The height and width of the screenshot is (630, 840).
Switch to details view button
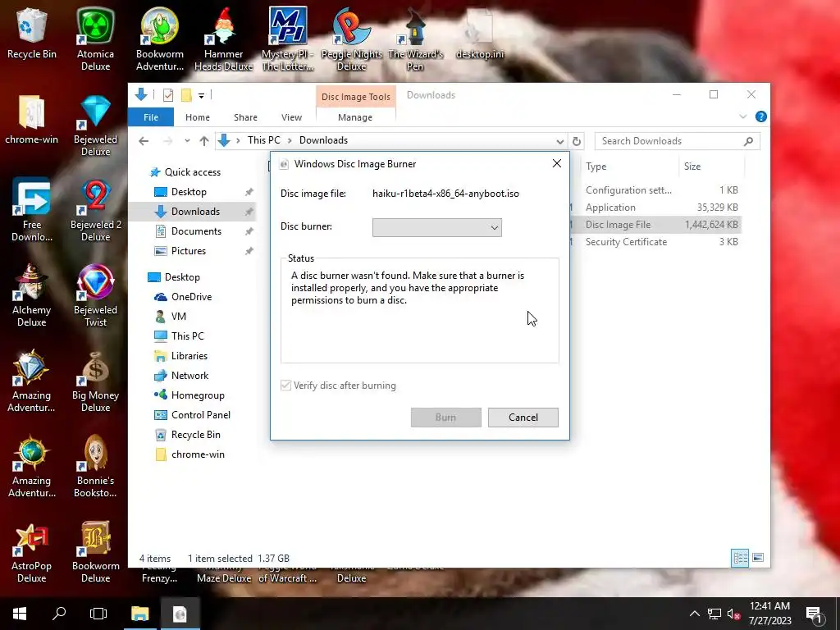740,558
